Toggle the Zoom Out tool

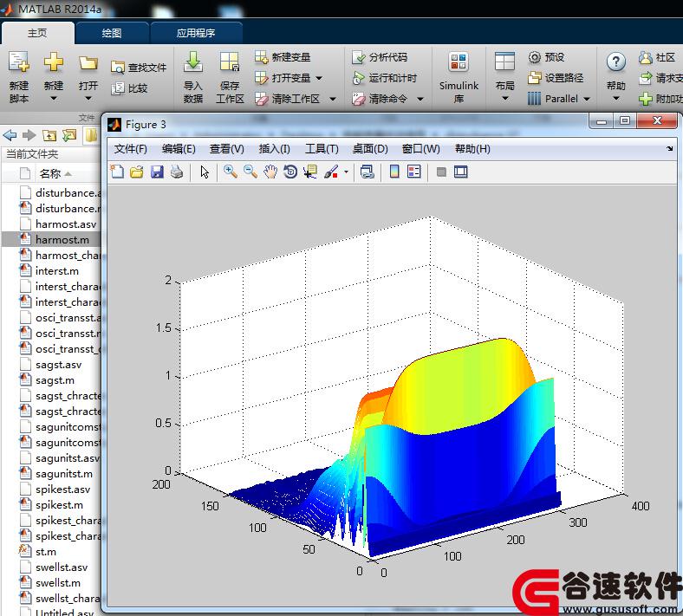click(250, 172)
